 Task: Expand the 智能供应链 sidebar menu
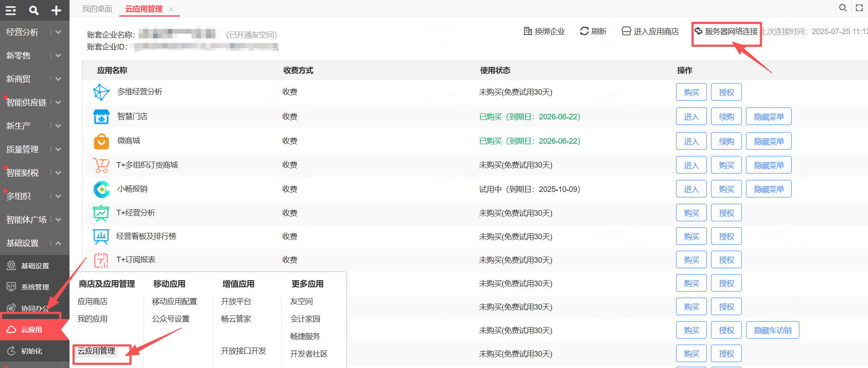pyautogui.click(x=58, y=102)
